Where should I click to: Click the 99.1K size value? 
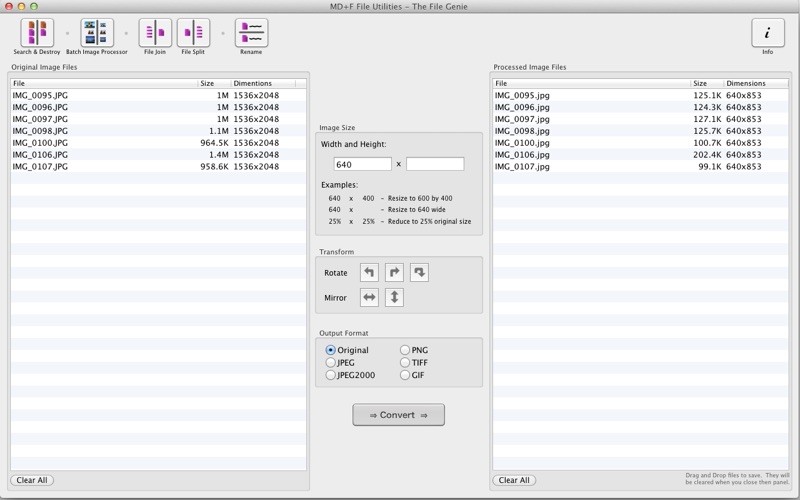[x=710, y=166]
